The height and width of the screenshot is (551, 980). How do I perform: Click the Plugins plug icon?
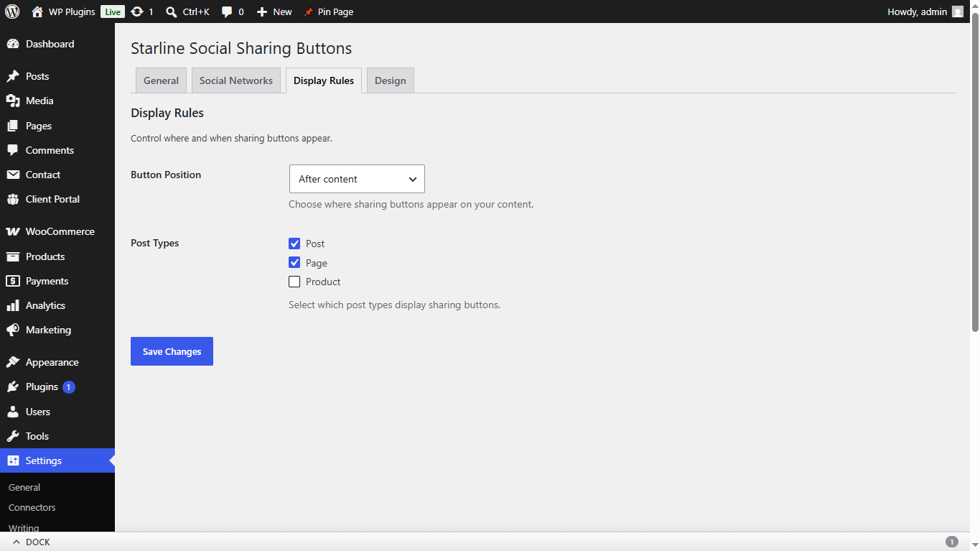[13, 386]
